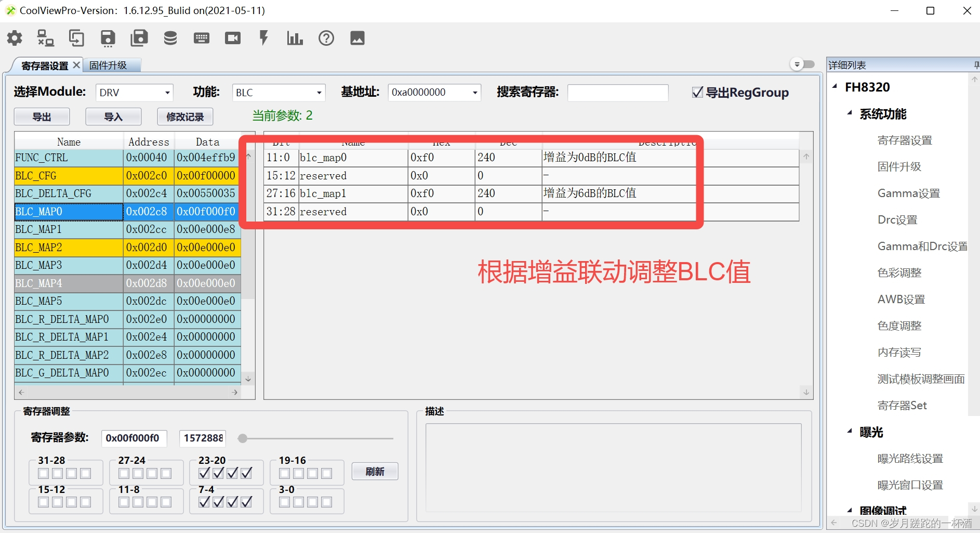Click the register list scroll down arrow
980x533 pixels.
[x=248, y=379]
